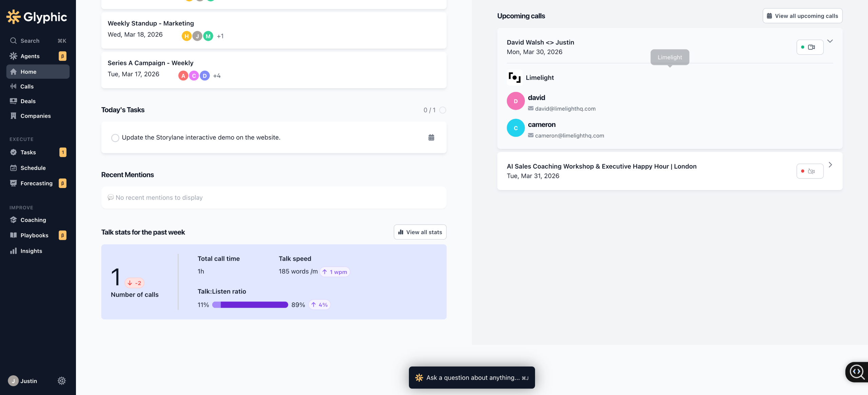Collapse the David Walsh call details

click(x=830, y=41)
